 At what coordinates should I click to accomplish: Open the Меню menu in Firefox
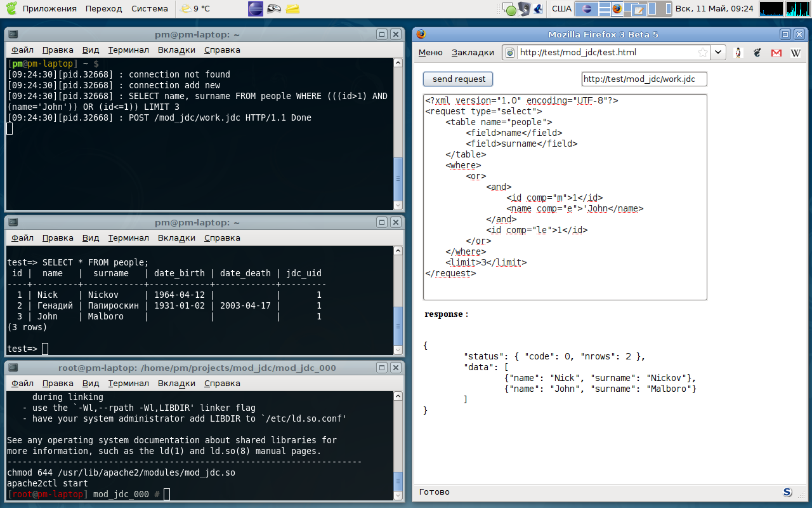tap(431, 53)
